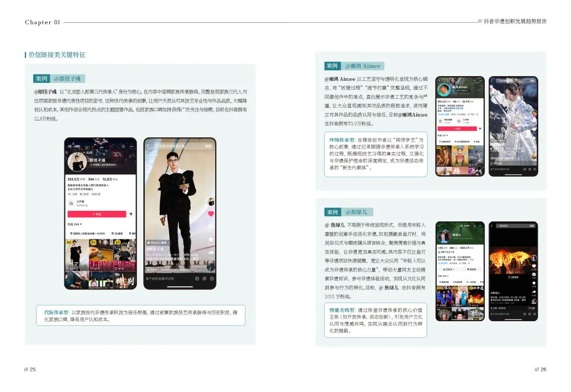Click 53.9万 followers count on 雁鸿Aimee profile
Image resolution: width=571 pixels, height=392 pixels.
(467, 101)
